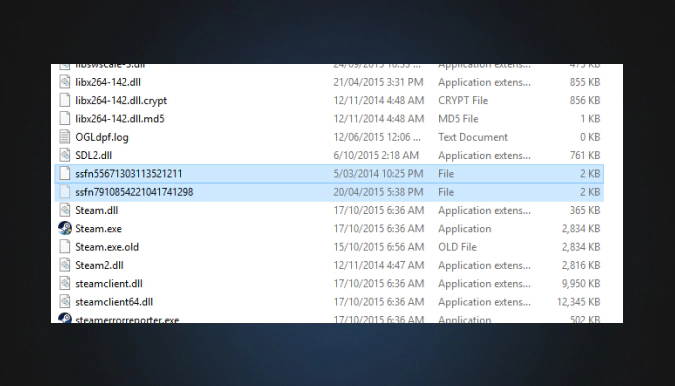Click the date 12/11/2014 4:47 AM
This screenshot has width=675, height=386.
(x=378, y=265)
